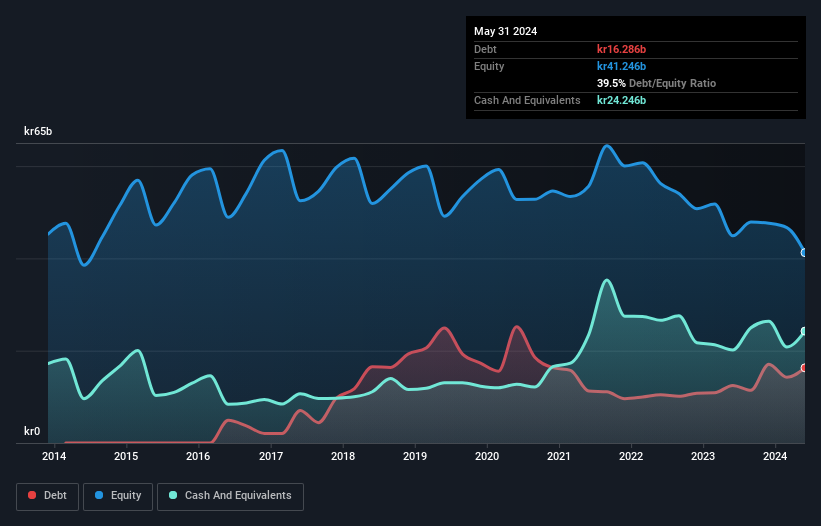This screenshot has width=821, height=526.
Task: Click the 39.5% Debt/Equity Ratio text
Action: [x=656, y=83]
